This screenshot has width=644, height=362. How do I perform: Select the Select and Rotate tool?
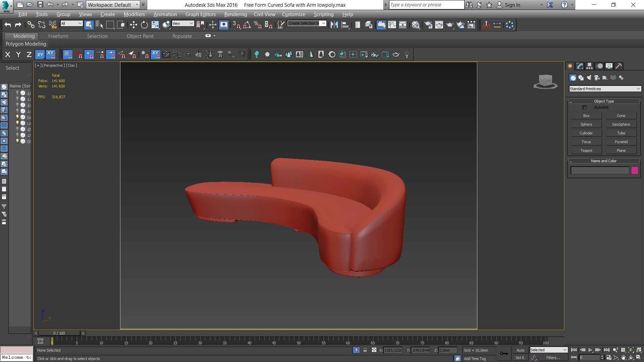coord(144,25)
